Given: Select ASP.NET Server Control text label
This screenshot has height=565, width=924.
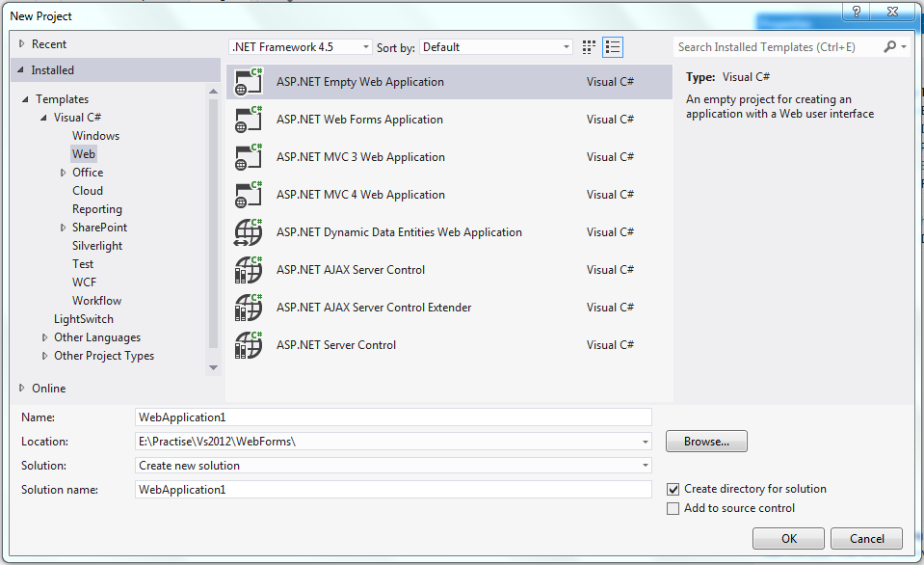Looking at the screenshot, I should (x=336, y=345).
